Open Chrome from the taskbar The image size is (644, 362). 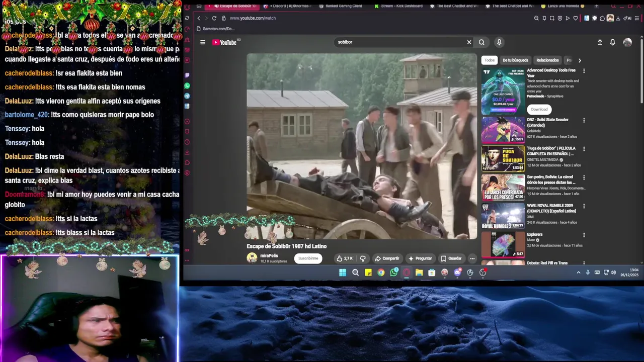pyautogui.click(x=381, y=273)
